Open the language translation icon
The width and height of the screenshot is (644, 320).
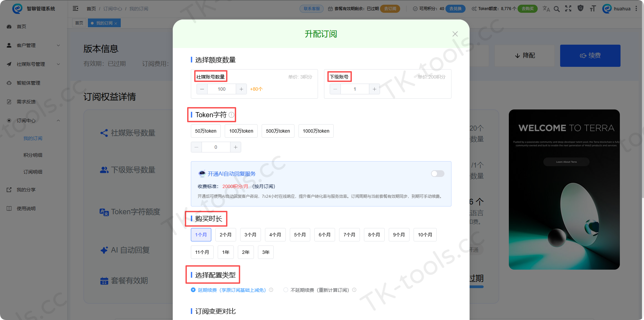click(x=546, y=9)
